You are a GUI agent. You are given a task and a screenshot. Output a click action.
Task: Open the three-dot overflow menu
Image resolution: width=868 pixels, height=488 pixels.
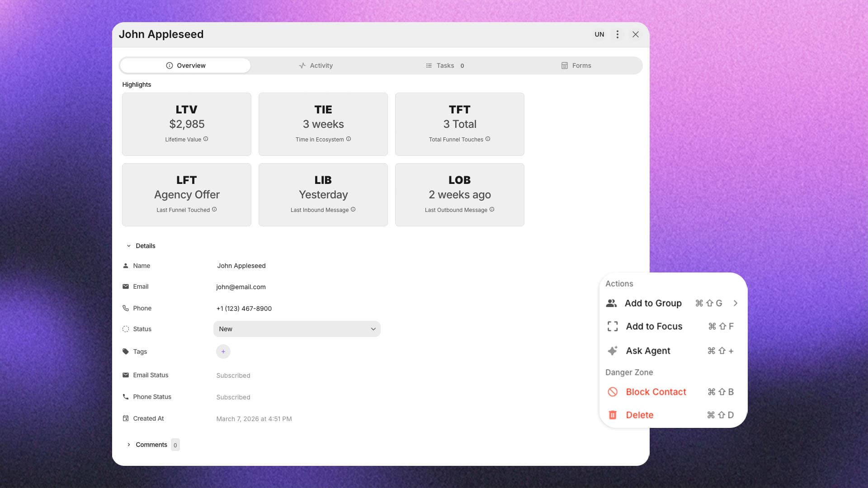point(617,34)
